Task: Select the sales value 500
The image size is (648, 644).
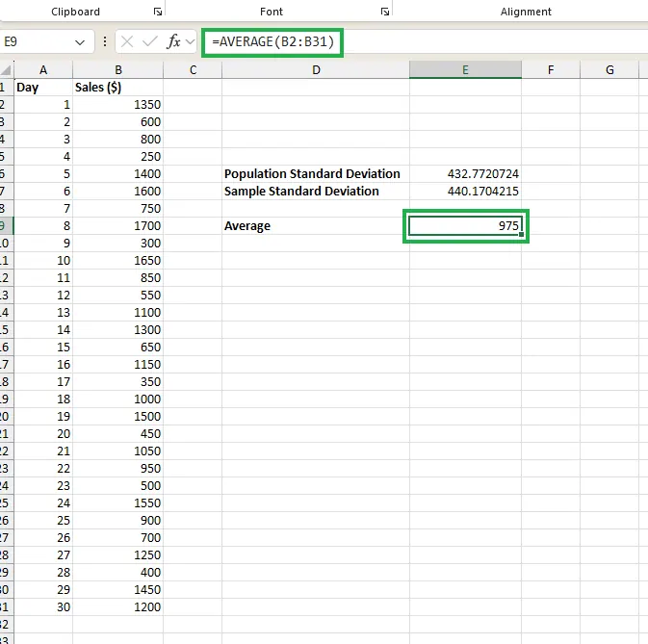Action: (118, 486)
